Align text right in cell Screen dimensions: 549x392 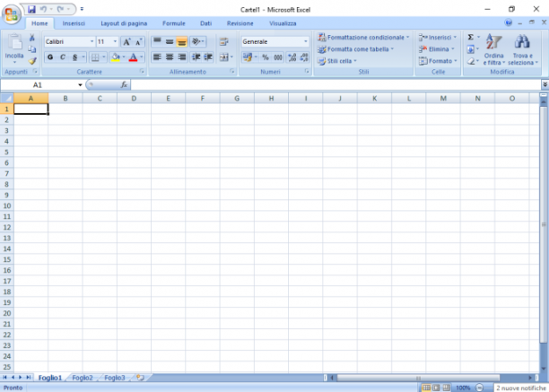tap(182, 57)
